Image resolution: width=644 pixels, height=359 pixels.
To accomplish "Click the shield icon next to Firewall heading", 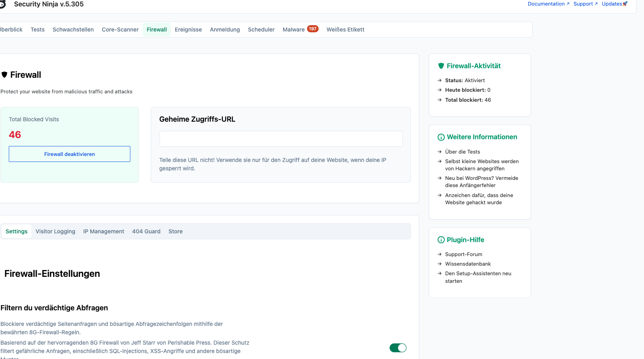I will click(4, 75).
